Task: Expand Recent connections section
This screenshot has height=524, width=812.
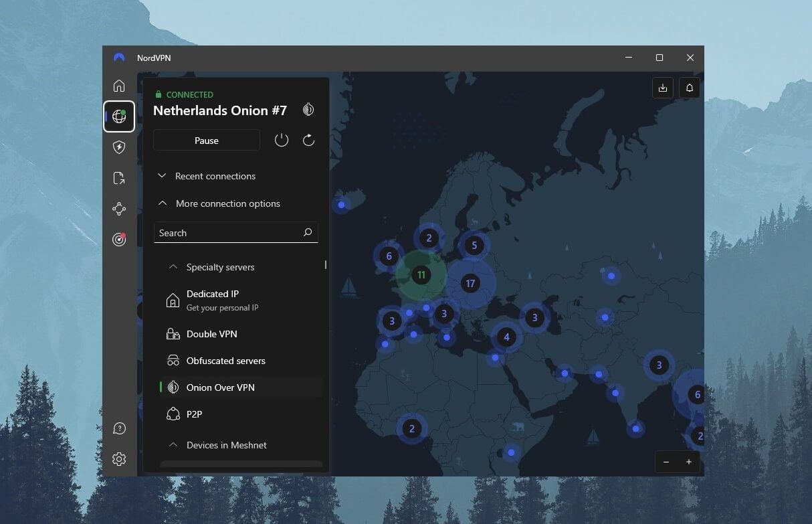Action: [206, 176]
